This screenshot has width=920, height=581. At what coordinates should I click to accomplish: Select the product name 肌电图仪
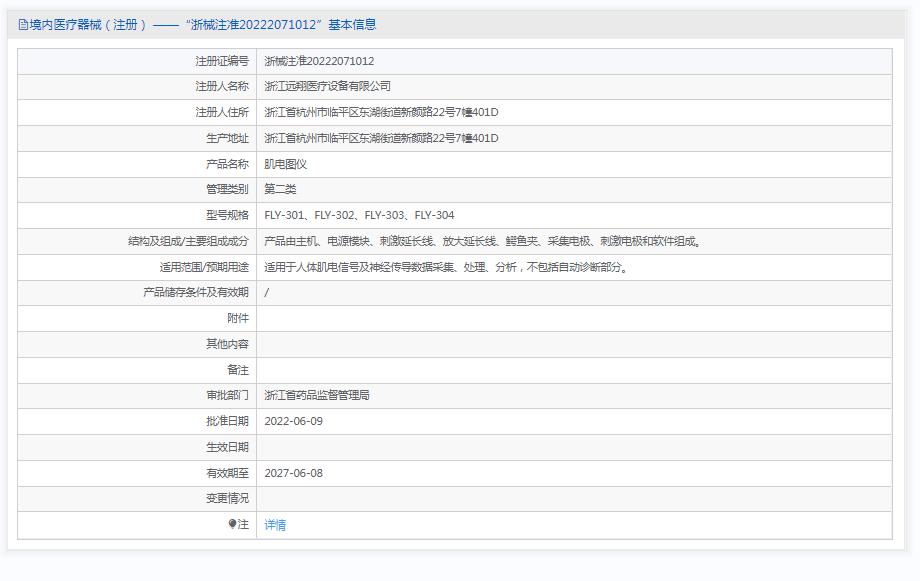285,164
